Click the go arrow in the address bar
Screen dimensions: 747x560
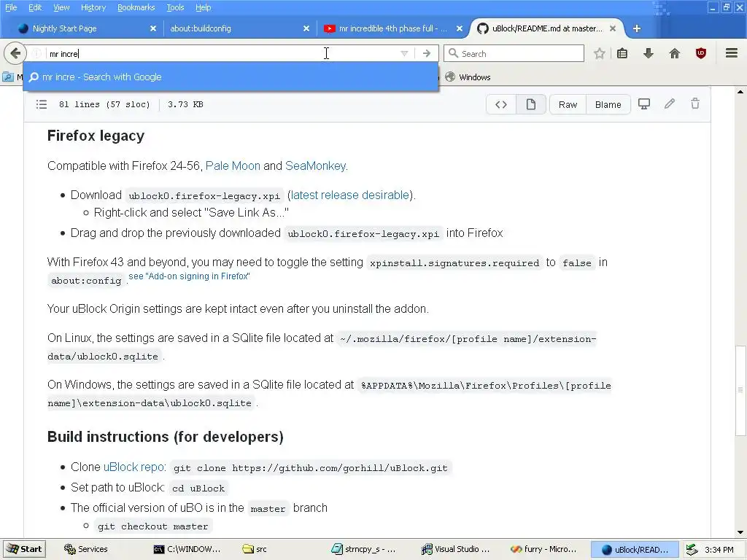click(x=426, y=53)
